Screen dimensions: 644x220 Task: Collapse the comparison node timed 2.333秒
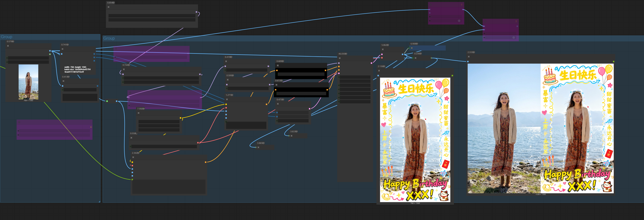[x=469, y=57]
